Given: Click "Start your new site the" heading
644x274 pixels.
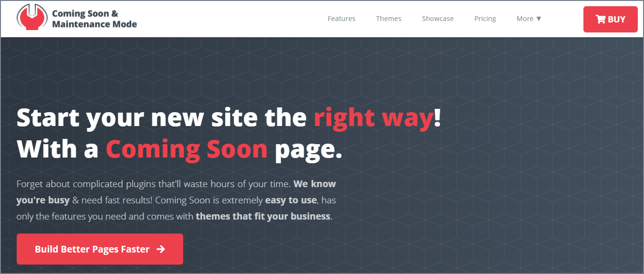Looking at the screenshot, I should (x=161, y=118).
